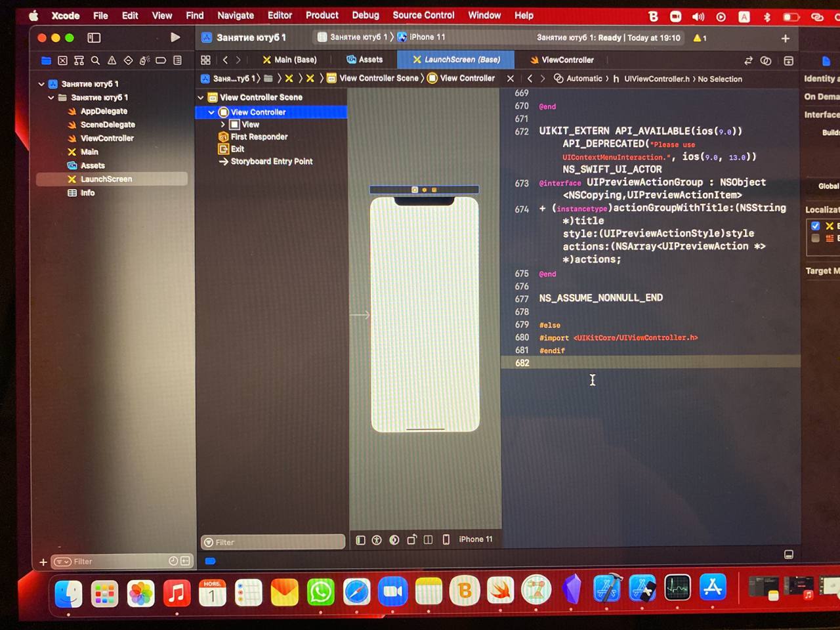This screenshot has height=630, width=840.
Task: Open the Automatic assistant mode dropdown
Action: tap(578, 79)
